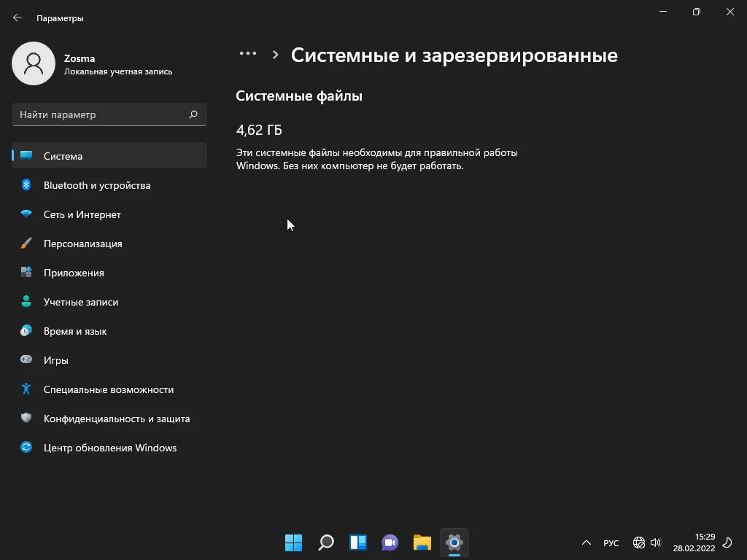Launch the Chat app from taskbar

tap(390, 542)
